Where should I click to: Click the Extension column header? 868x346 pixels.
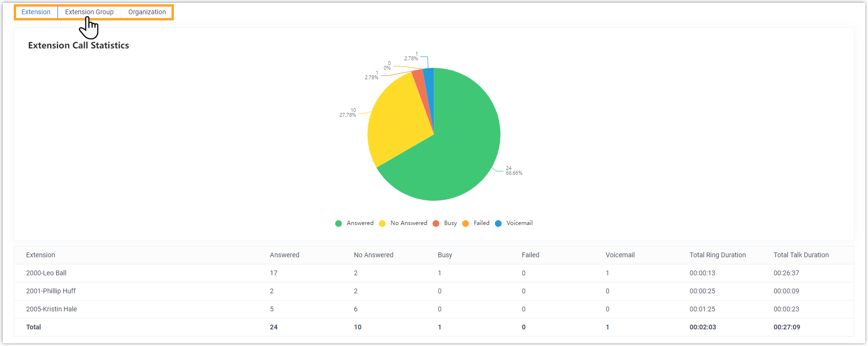40,255
